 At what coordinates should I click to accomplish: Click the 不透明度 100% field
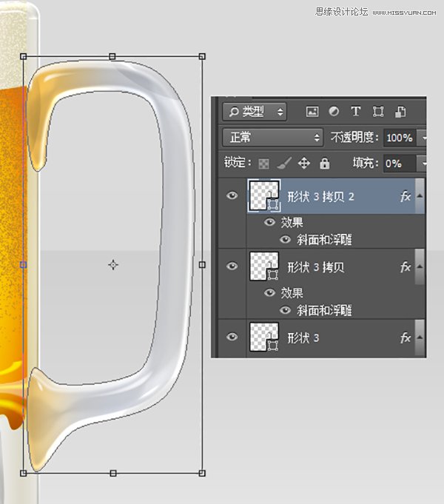pos(400,138)
